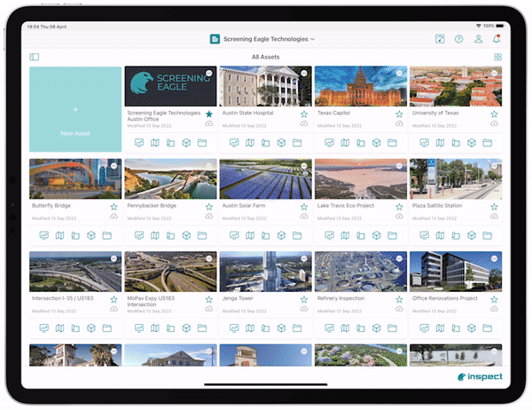Favorite the Lake Travis Eco Project asset

pyautogui.click(x=399, y=207)
